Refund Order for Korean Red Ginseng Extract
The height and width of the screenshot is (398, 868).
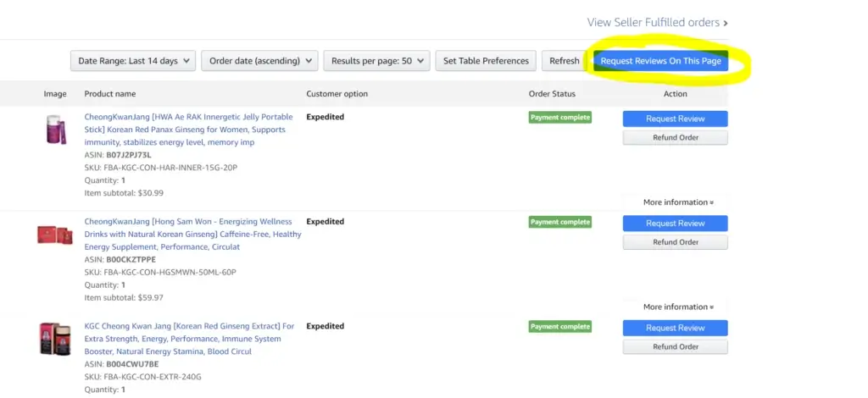point(675,346)
